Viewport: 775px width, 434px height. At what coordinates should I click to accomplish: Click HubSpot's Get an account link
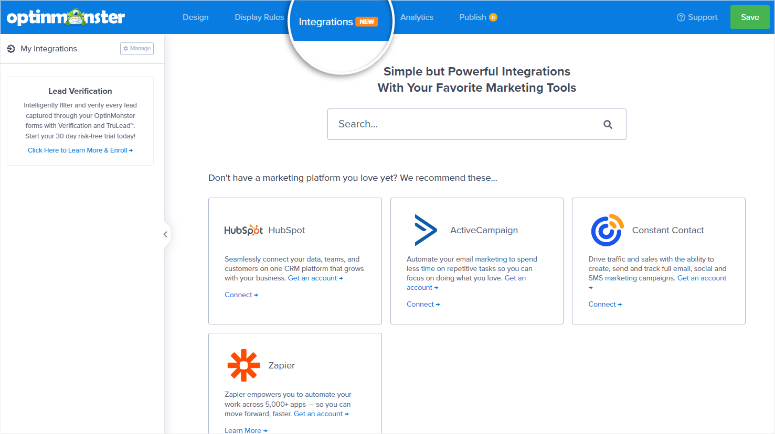[x=315, y=278]
